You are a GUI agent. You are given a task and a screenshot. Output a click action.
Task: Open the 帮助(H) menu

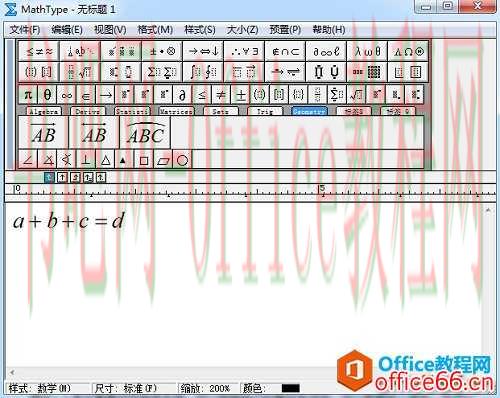click(329, 30)
